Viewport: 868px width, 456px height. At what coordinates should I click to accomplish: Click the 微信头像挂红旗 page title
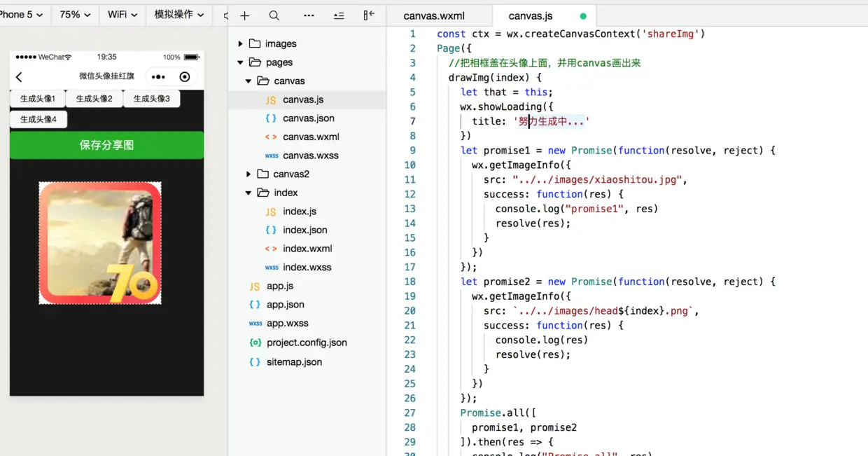106,76
